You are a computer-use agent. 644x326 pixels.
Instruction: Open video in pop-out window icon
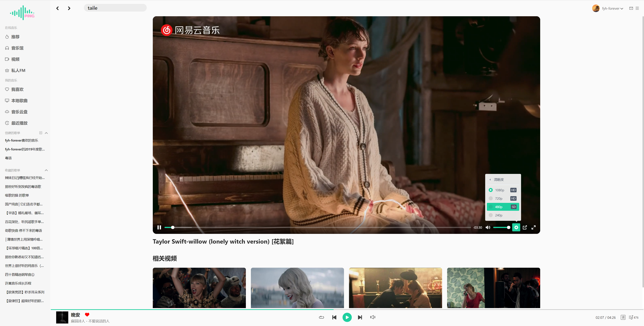(x=525, y=227)
